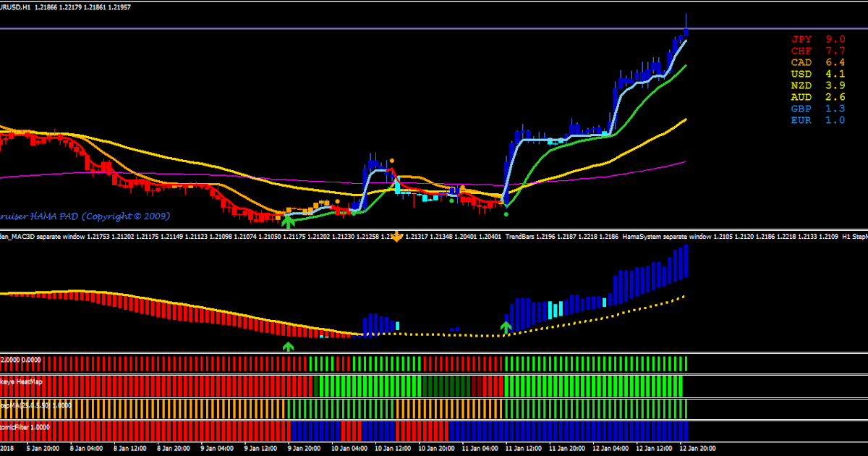Select EUR 1.0 strength reading
The height and width of the screenshot is (456, 868).
point(818,120)
